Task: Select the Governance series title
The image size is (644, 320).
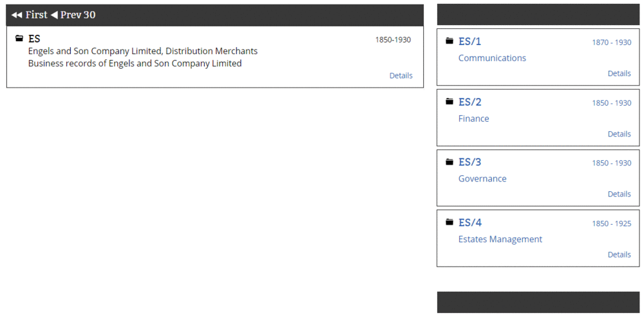Action: (x=482, y=178)
